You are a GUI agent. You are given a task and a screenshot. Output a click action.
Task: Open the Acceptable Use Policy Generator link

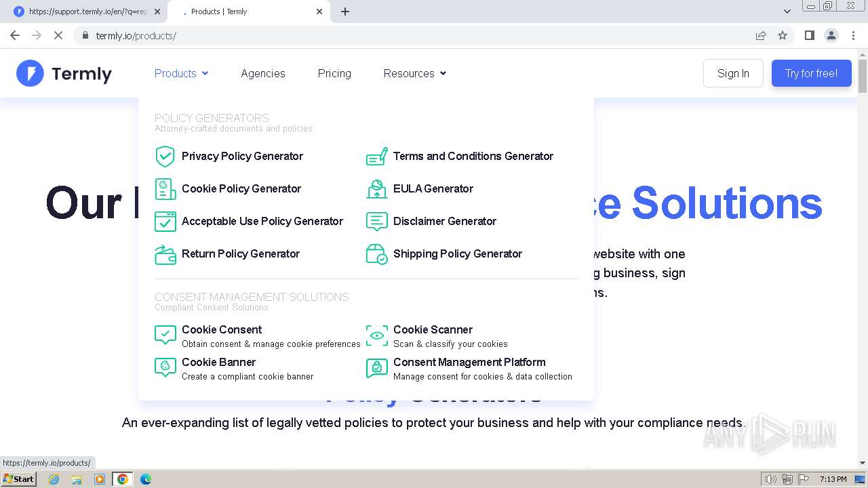[x=262, y=221]
